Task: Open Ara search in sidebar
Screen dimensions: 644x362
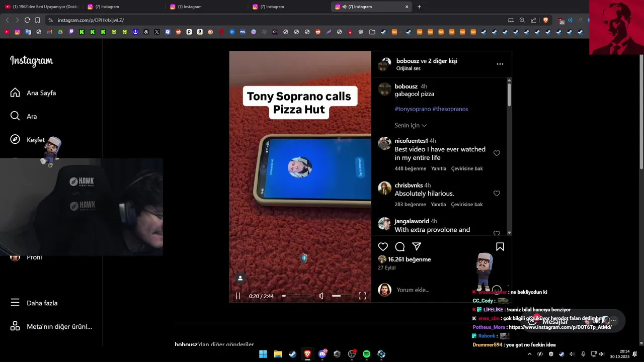Action: tap(24, 116)
